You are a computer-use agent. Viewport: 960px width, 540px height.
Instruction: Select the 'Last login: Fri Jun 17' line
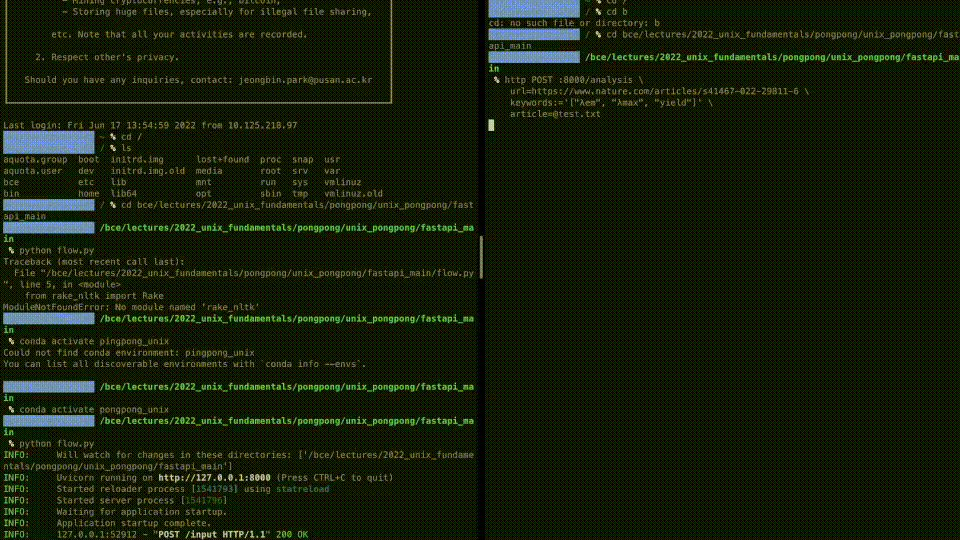tap(151, 126)
